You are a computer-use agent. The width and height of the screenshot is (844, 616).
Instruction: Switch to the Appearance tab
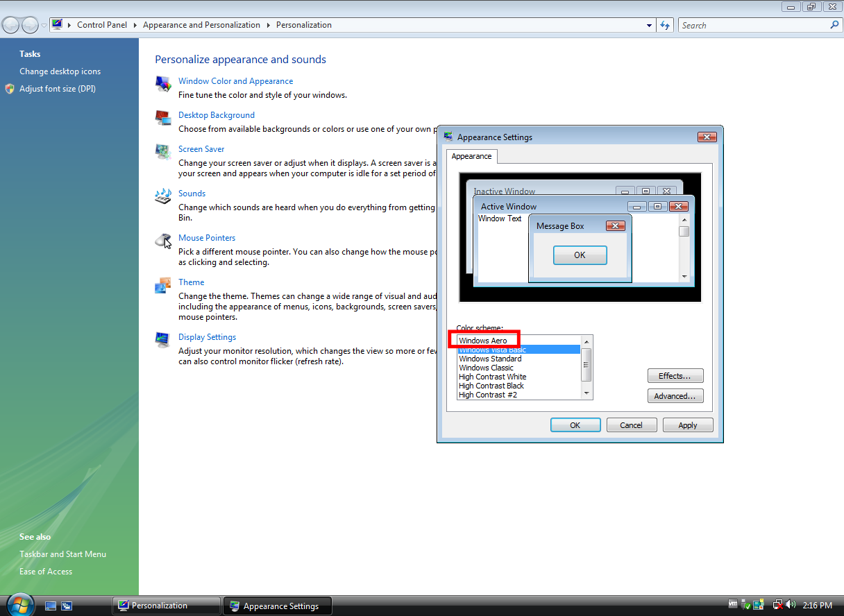[x=471, y=157]
